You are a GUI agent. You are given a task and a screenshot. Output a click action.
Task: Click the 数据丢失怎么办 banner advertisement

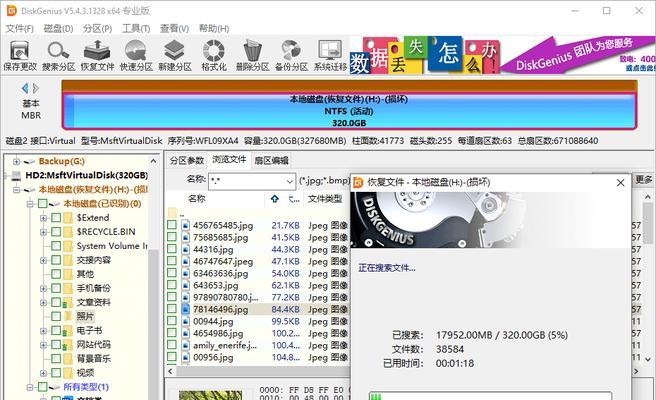pos(425,55)
